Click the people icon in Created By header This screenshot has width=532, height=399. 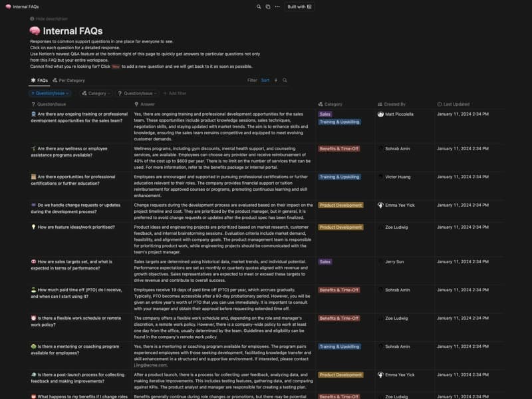[x=380, y=104]
